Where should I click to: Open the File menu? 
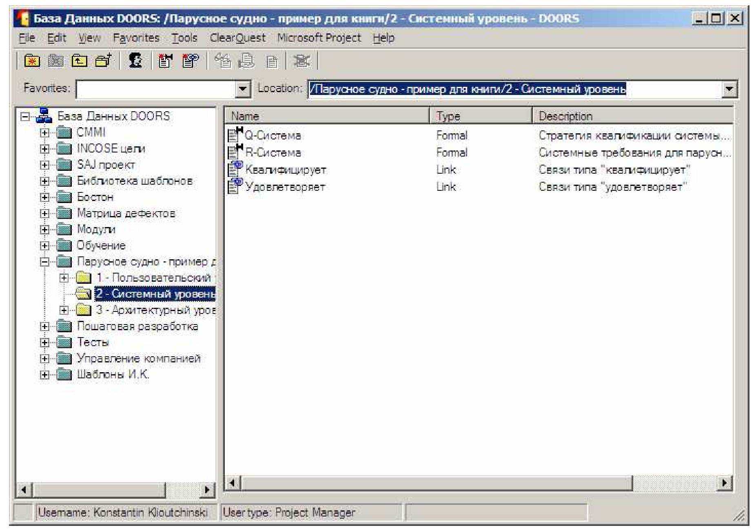(x=27, y=38)
